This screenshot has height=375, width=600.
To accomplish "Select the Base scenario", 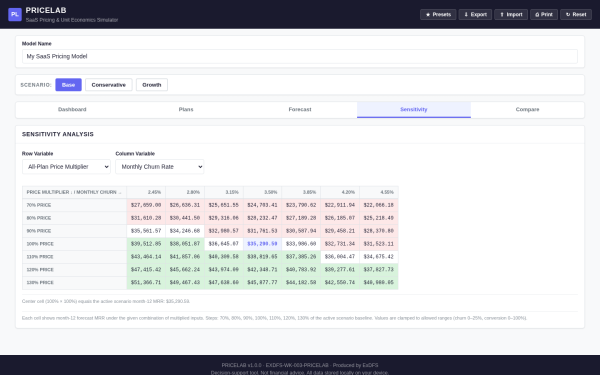I will tap(68, 85).
